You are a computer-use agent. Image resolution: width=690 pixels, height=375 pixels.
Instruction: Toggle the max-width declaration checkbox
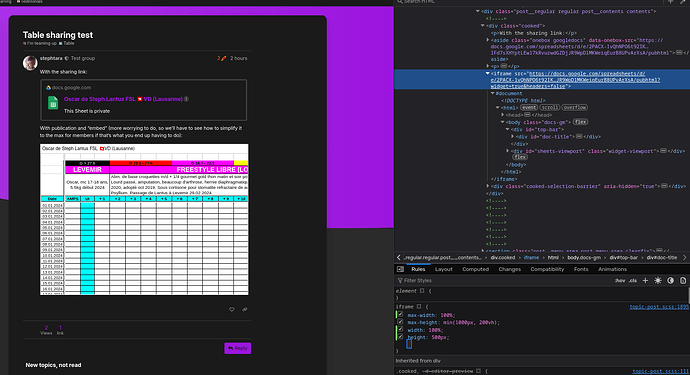pyautogui.click(x=400, y=315)
